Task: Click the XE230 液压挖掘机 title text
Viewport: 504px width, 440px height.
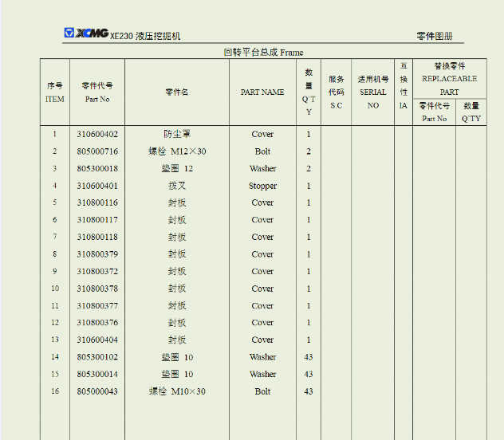Action: [x=145, y=36]
